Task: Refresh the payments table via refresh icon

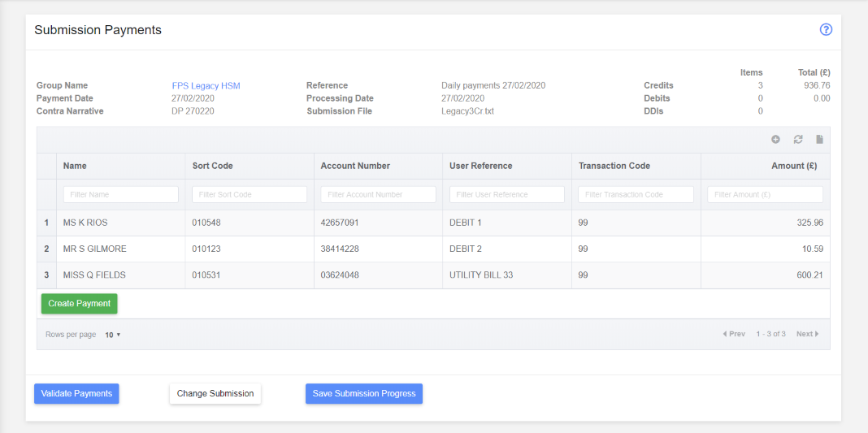Action: [797, 140]
